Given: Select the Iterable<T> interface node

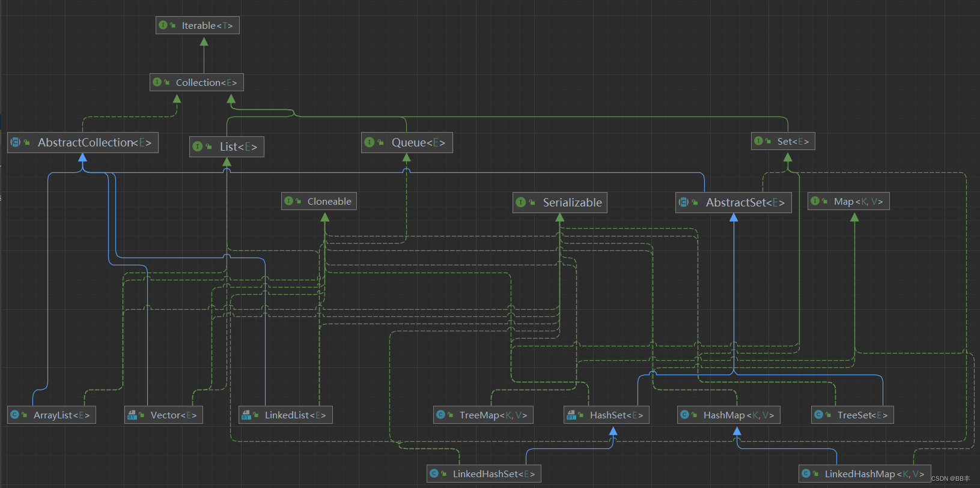Looking at the screenshot, I should [x=198, y=25].
